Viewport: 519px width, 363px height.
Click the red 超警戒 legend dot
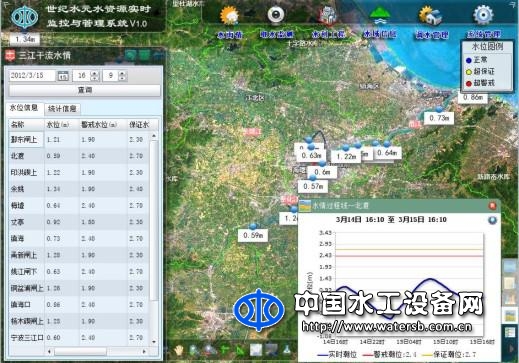click(x=468, y=84)
